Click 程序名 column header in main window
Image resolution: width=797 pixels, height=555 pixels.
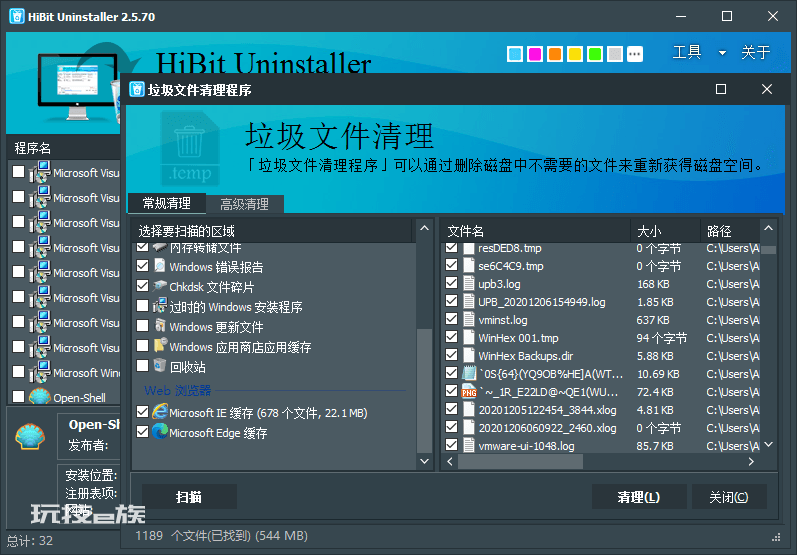click(x=64, y=148)
